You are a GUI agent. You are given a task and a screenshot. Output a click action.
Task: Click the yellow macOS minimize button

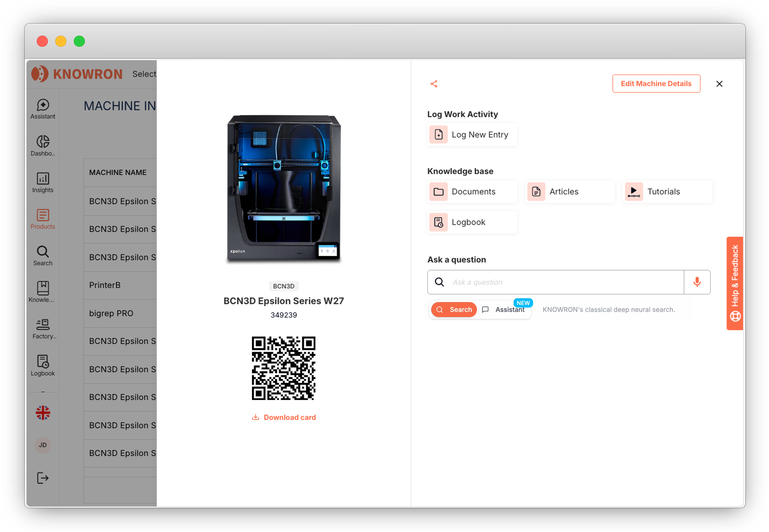pos(61,41)
